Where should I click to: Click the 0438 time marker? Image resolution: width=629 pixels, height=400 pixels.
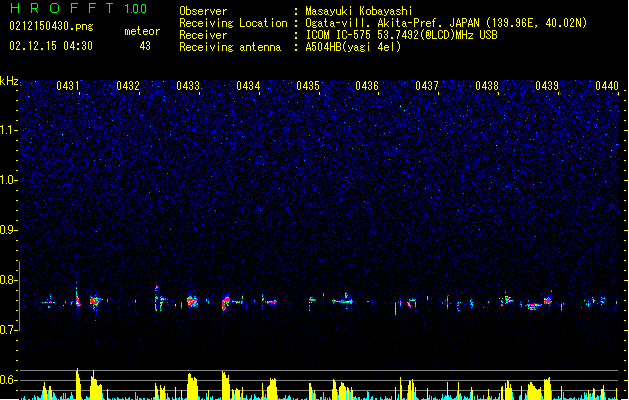point(487,86)
